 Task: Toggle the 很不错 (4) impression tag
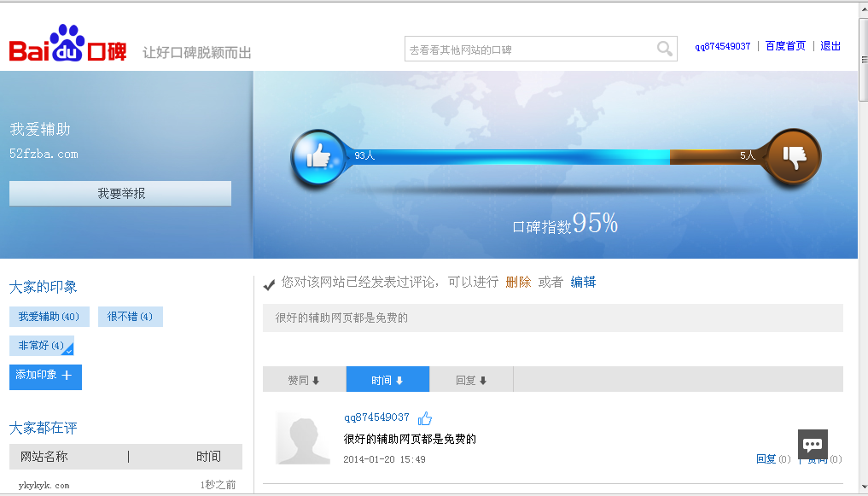click(x=130, y=317)
